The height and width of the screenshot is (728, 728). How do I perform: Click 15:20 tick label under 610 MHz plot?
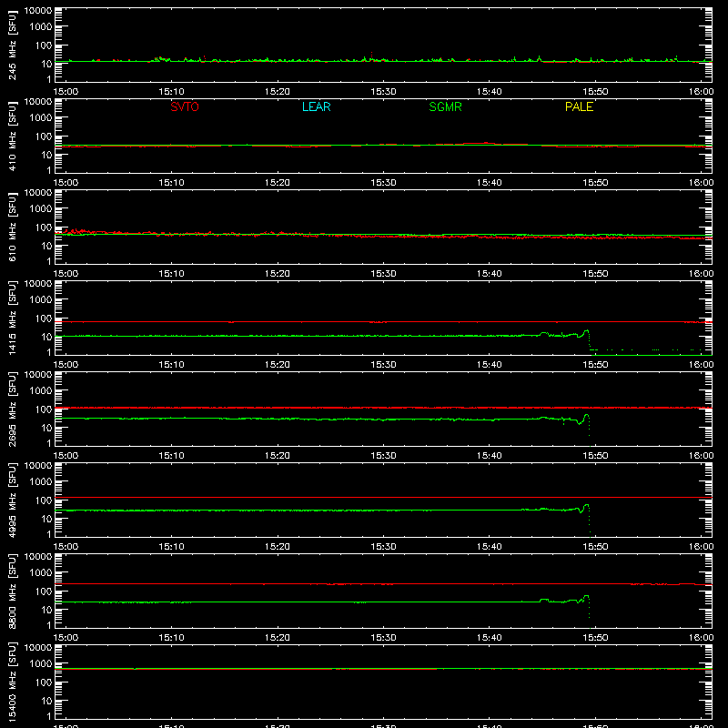tap(278, 274)
